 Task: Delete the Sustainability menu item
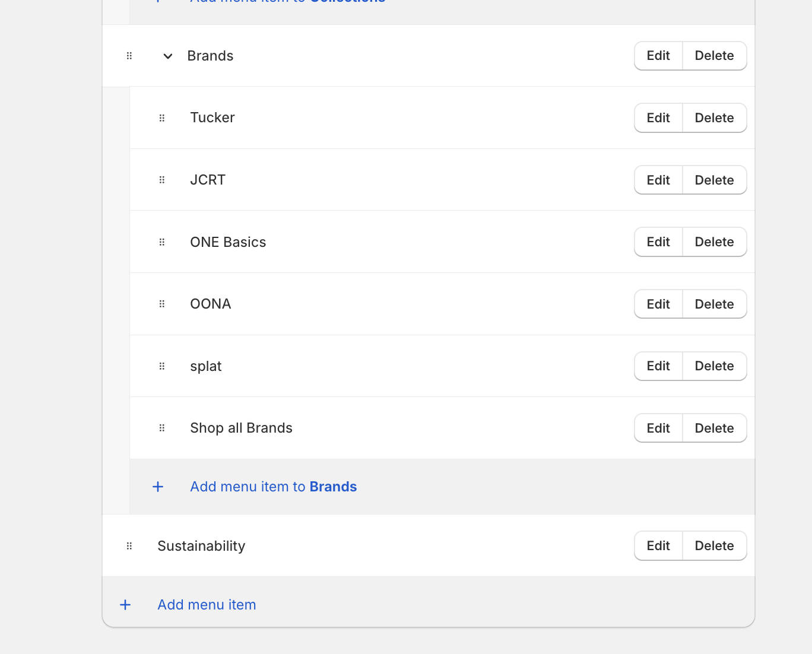(x=714, y=546)
